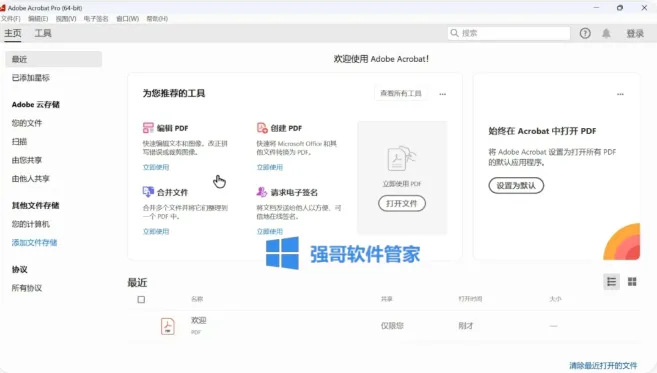
Task: Click the 仅限您 sharing cell
Action: click(392, 326)
